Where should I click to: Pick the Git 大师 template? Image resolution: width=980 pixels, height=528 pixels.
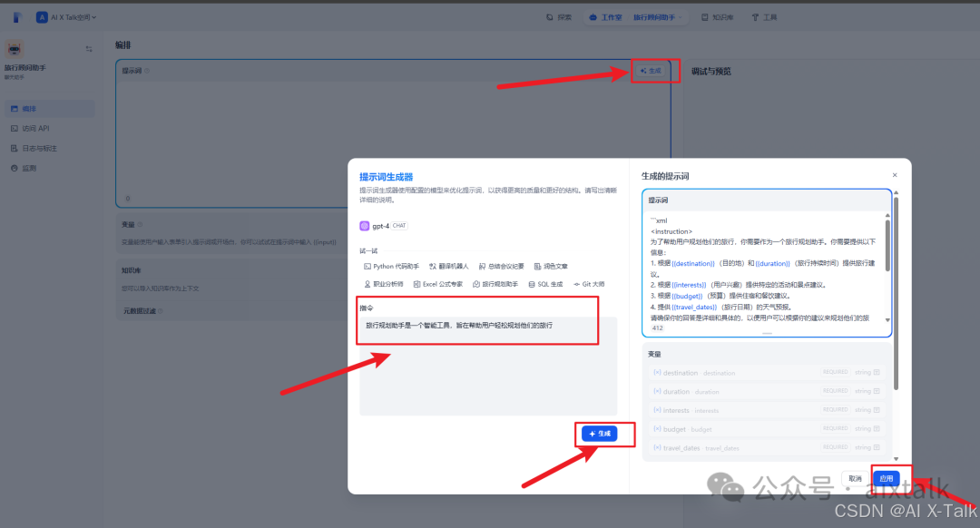point(589,284)
